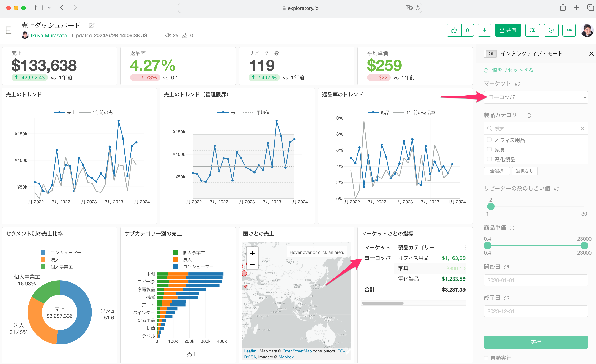The width and height of the screenshot is (596, 364).
Task: Open the OpenStreetMap link
Action: pos(297,351)
